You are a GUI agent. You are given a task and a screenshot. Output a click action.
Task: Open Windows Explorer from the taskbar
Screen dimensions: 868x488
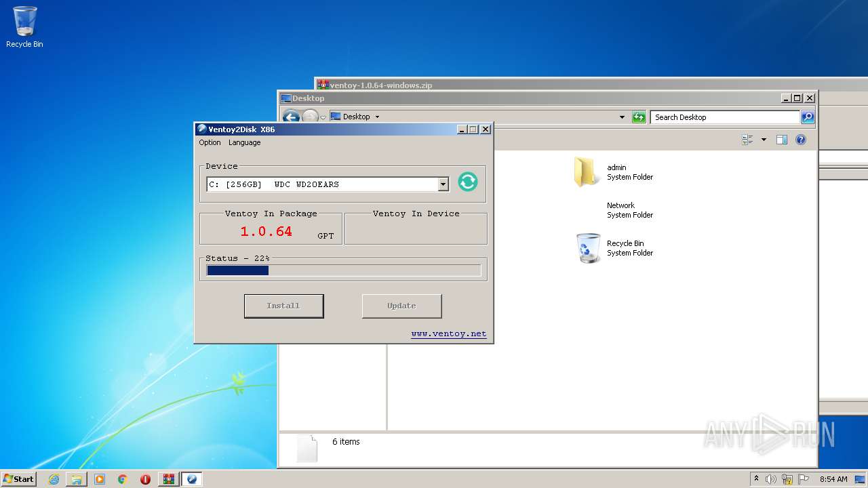click(x=77, y=479)
